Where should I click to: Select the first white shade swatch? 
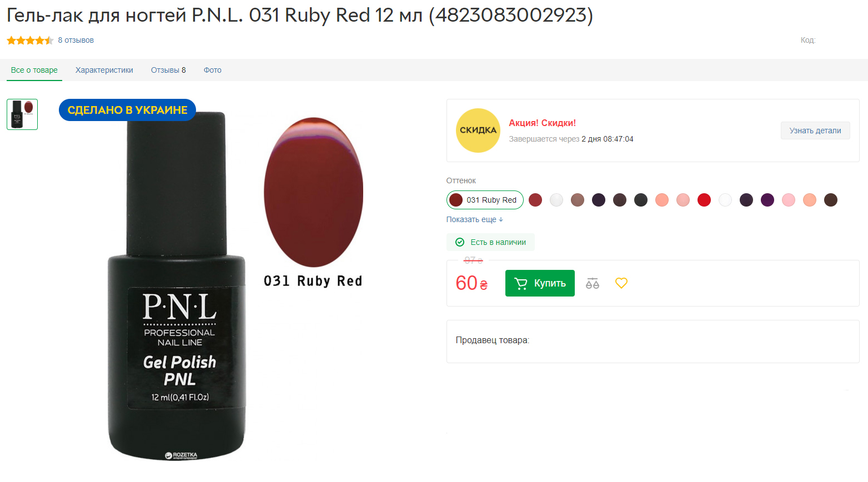click(556, 200)
